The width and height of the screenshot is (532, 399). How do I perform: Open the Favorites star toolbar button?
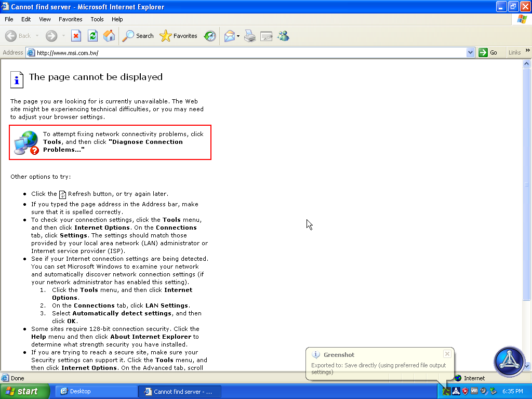pos(179,36)
